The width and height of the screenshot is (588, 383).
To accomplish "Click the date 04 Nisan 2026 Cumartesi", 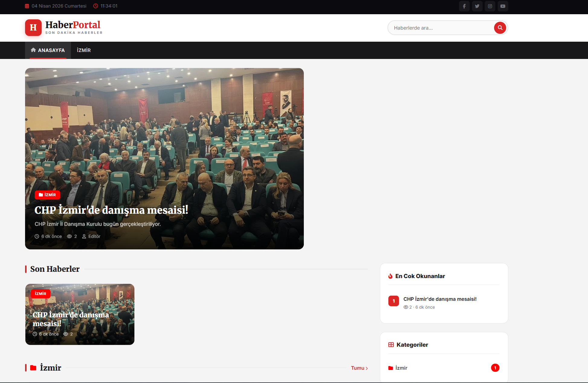I will click(x=59, y=6).
